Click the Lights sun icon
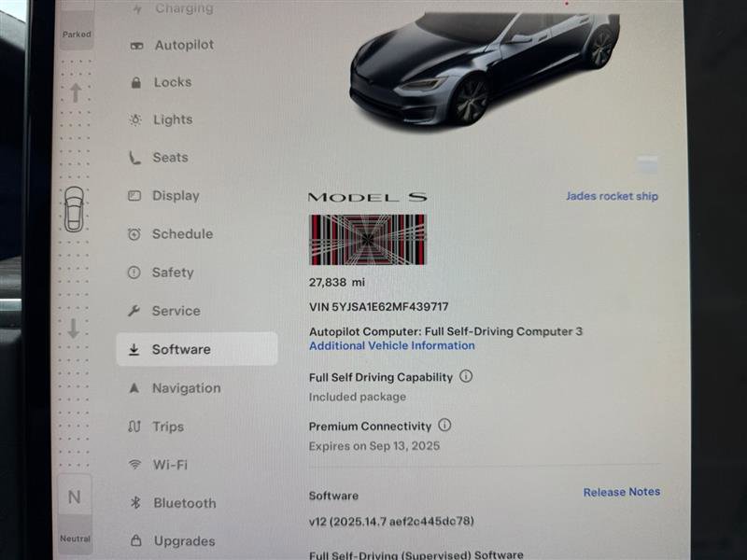This screenshot has height=560, width=747. 135,120
